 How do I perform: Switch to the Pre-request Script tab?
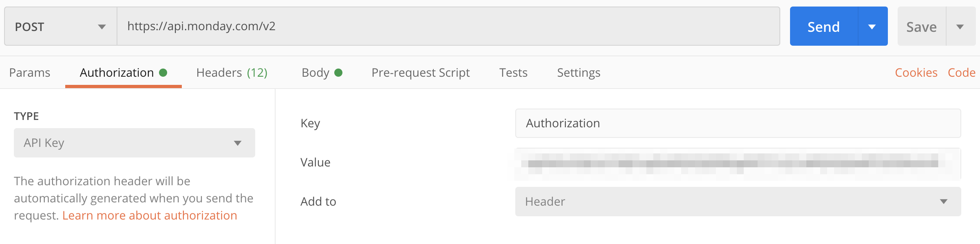click(x=421, y=72)
